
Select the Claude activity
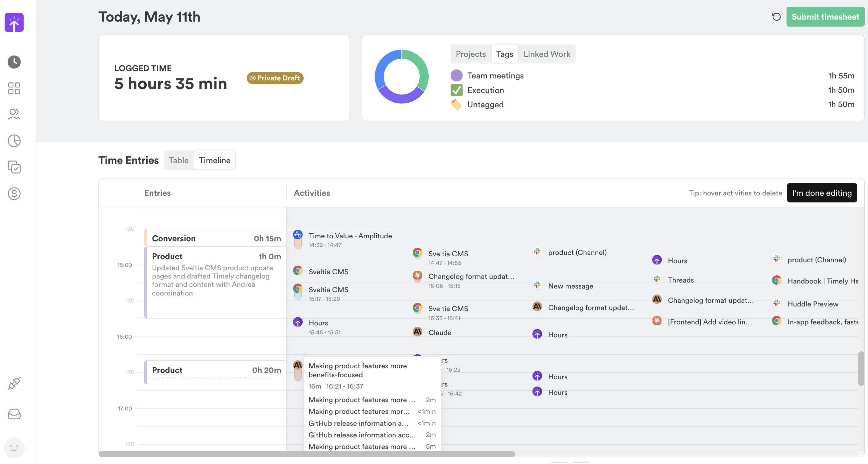pyautogui.click(x=440, y=332)
